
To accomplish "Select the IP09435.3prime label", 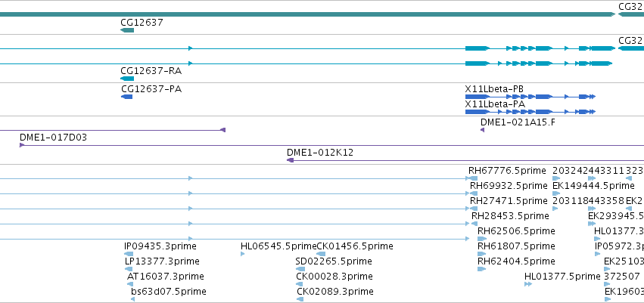I will tap(160, 246).
